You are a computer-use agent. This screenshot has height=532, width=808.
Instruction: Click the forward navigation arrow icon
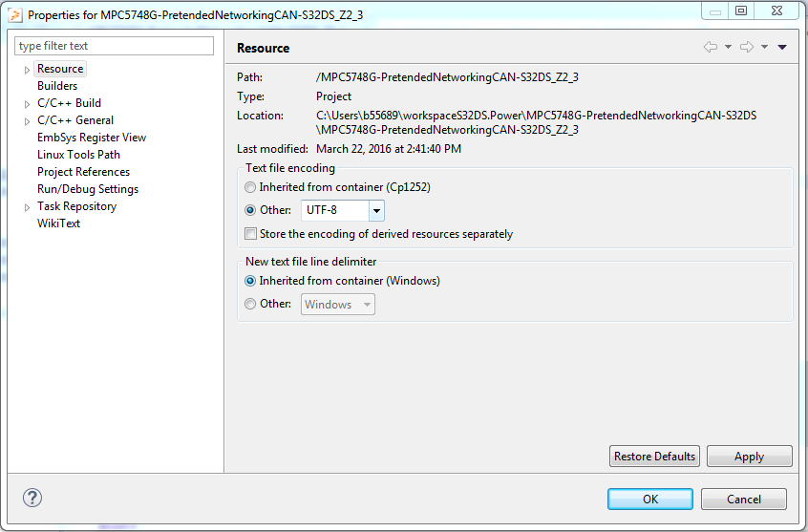(x=746, y=47)
